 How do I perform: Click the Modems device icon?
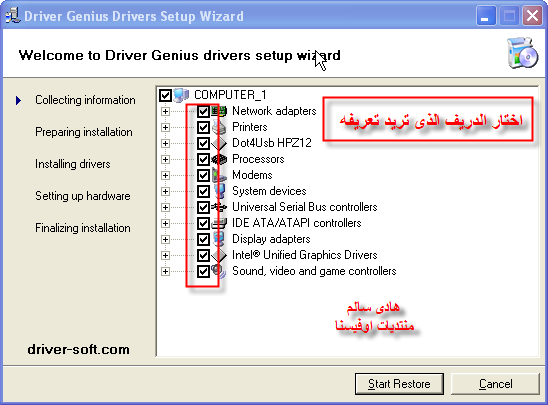click(x=219, y=175)
